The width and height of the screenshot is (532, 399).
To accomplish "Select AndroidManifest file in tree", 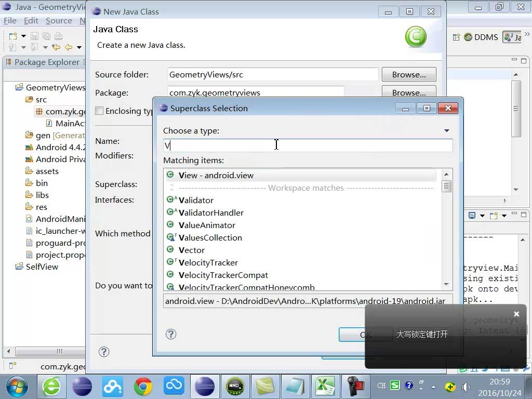I will pyautogui.click(x=56, y=219).
